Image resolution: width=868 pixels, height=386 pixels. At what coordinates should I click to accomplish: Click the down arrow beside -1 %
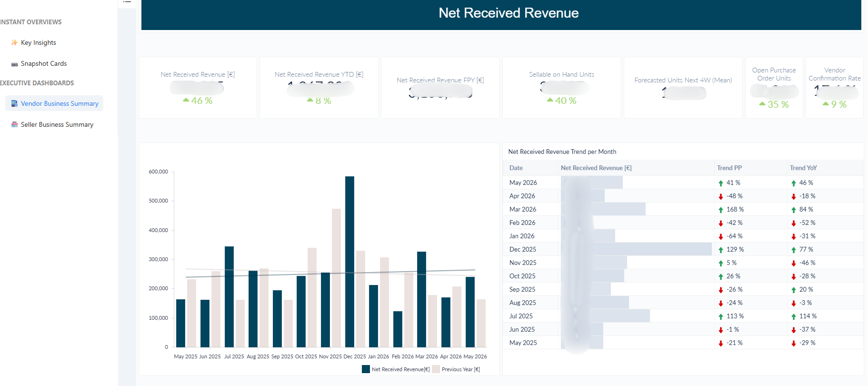tap(721, 330)
